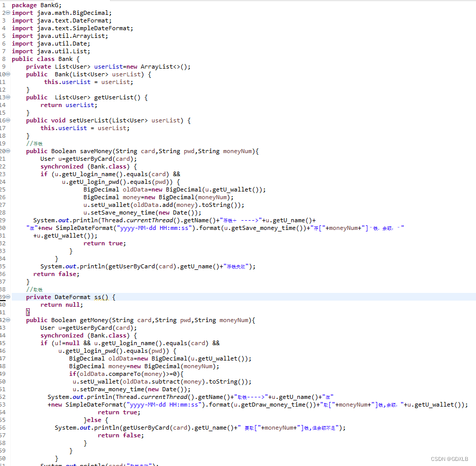Select the class name Bank on line 8
The height and width of the screenshot is (466, 476).
[65, 59]
